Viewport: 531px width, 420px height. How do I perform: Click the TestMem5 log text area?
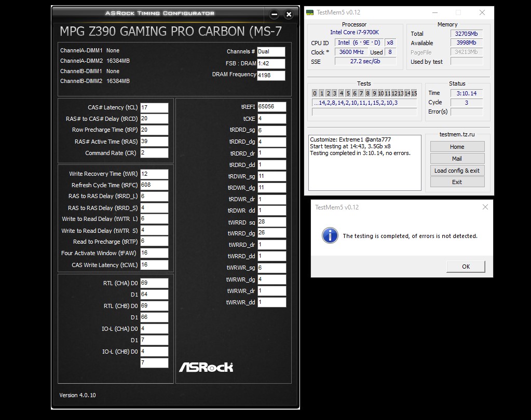click(x=365, y=163)
